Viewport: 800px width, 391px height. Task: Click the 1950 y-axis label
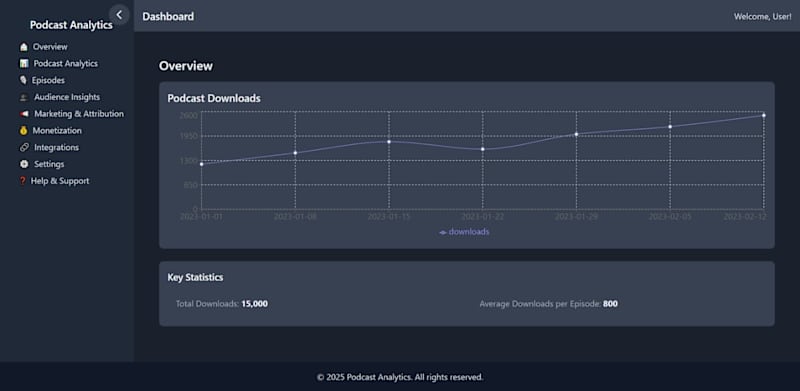[x=188, y=136]
